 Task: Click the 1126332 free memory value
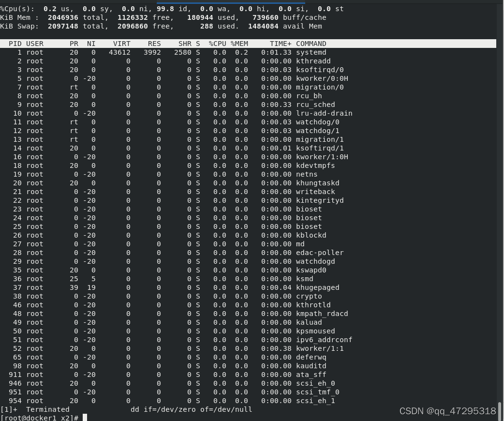point(133,18)
